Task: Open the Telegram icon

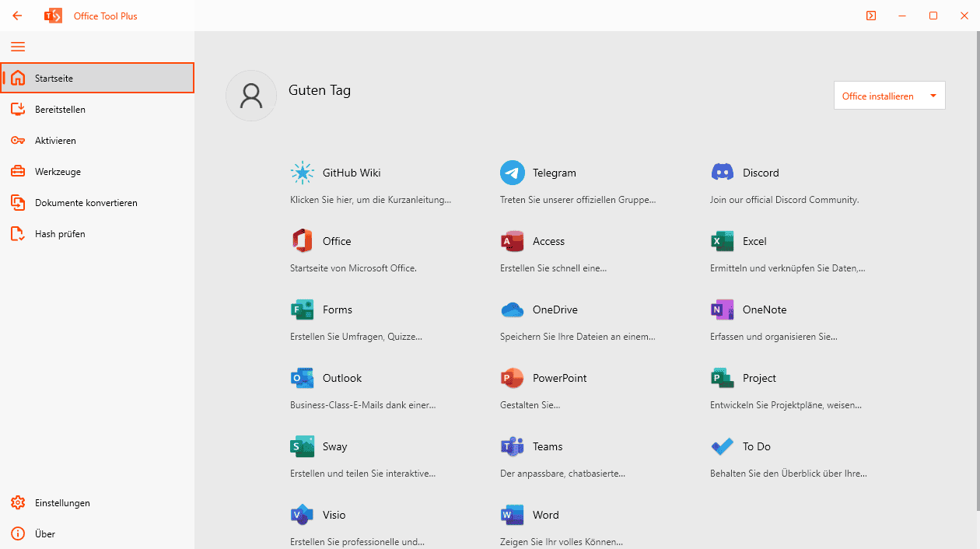Action: pos(512,173)
